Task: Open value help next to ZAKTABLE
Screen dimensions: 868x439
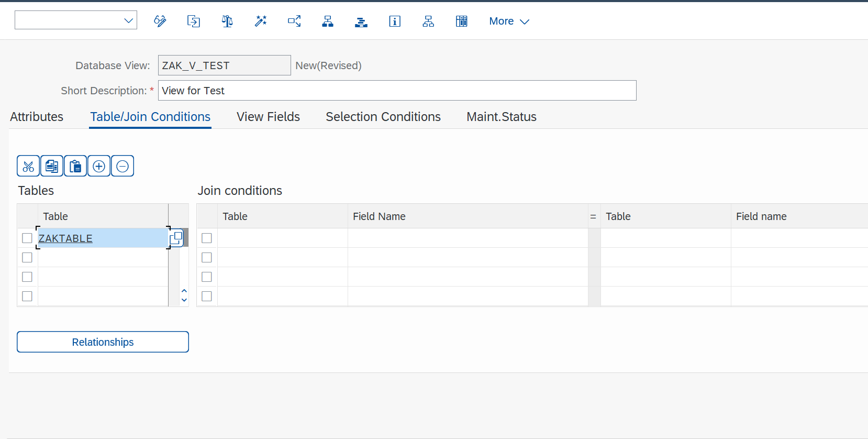Action: click(x=176, y=238)
